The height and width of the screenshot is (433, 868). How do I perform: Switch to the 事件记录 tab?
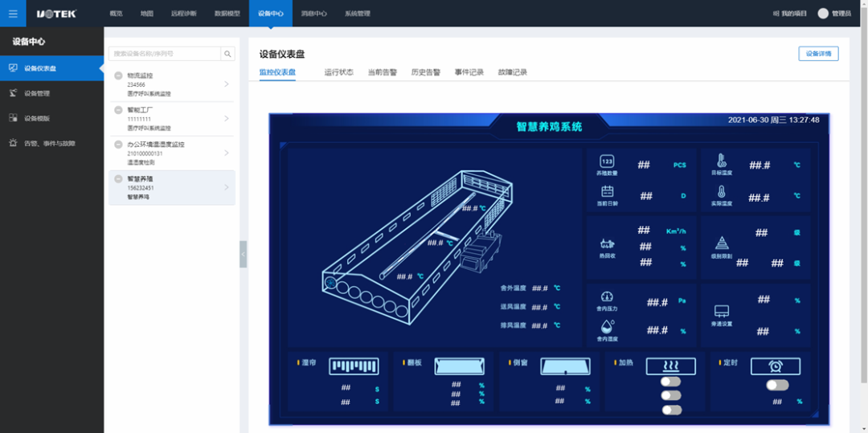pyautogui.click(x=469, y=72)
